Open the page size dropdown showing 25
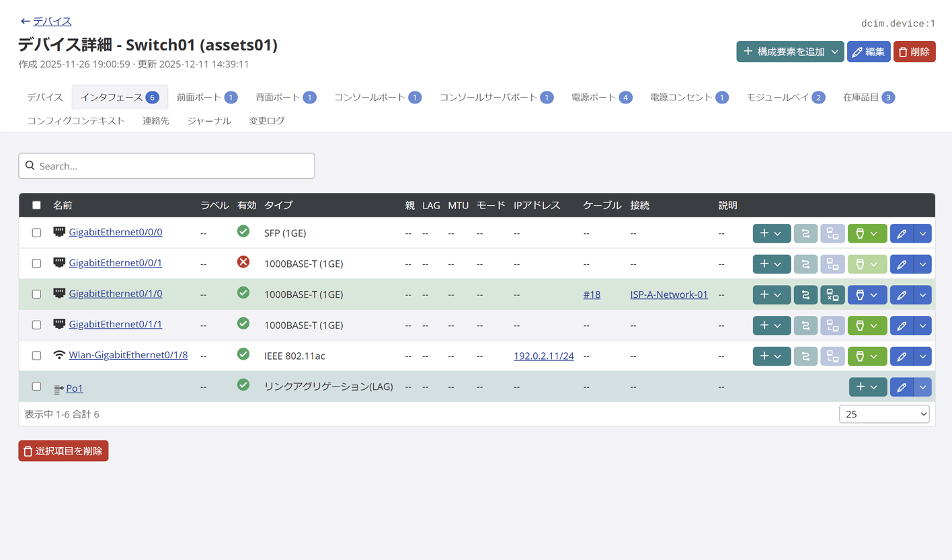This screenshot has width=952, height=560. 883,414
